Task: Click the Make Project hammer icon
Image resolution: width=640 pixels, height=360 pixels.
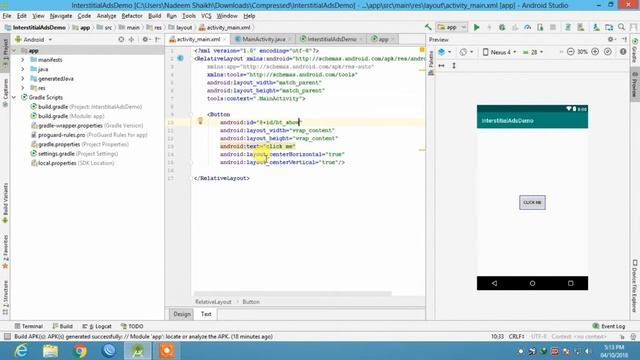Action: [428, 27]
